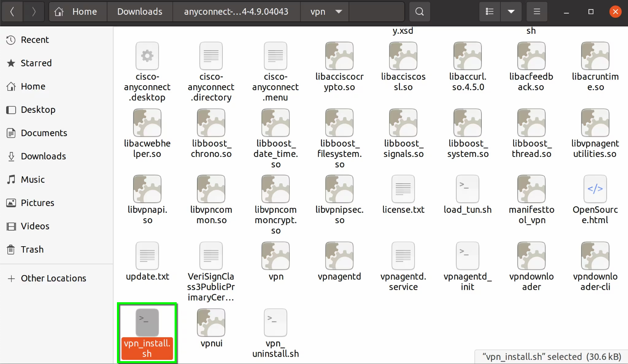This screenshot has height=364, width=628.
Task: Click the search magnifier icon
Action: (x=419, y=12)
